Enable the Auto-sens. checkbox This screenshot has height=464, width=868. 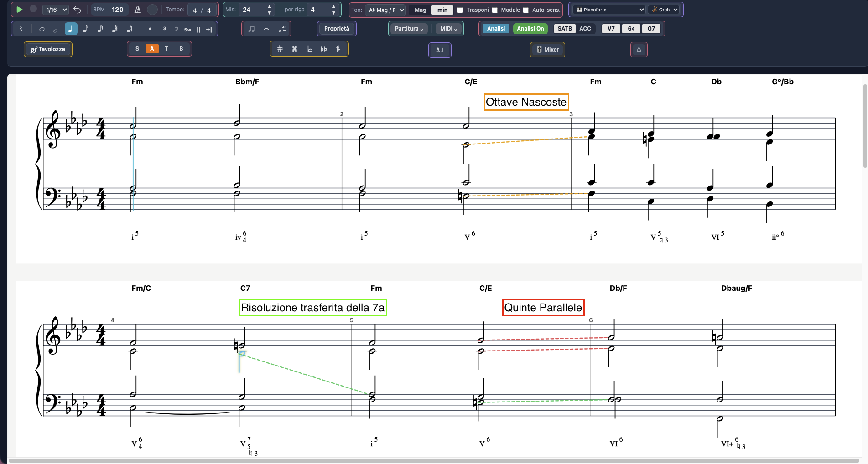click(x=526, y=10)
